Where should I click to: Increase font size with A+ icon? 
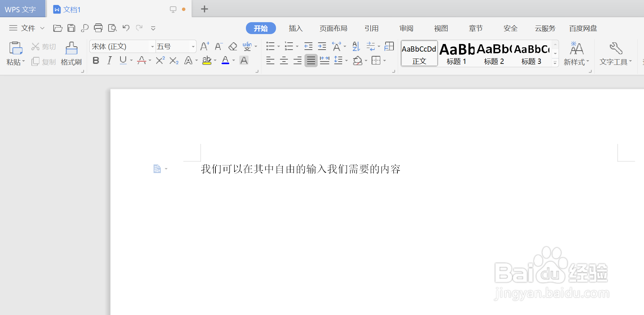205,46
